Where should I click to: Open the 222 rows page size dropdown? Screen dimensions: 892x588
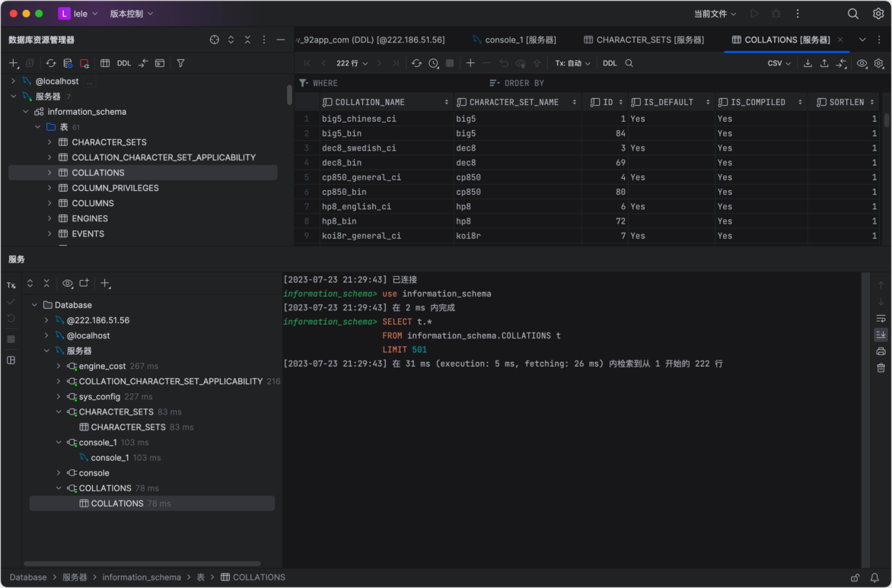(x=352, y=63)
